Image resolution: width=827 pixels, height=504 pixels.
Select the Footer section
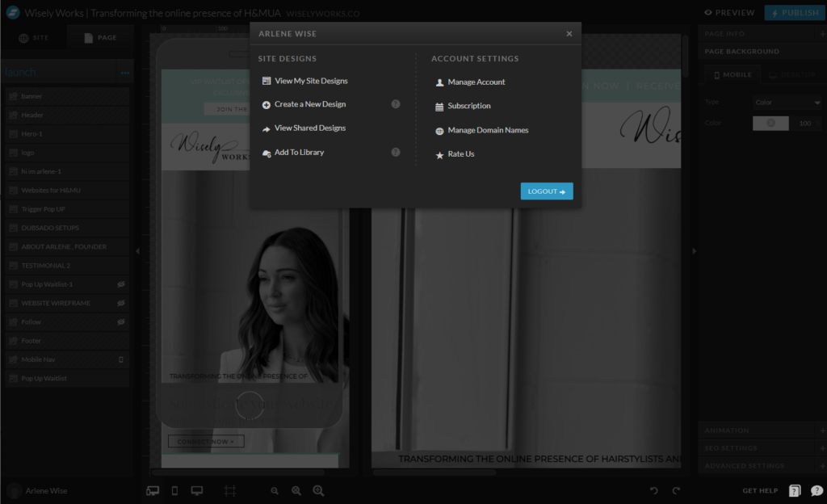[x=67, y=341]
